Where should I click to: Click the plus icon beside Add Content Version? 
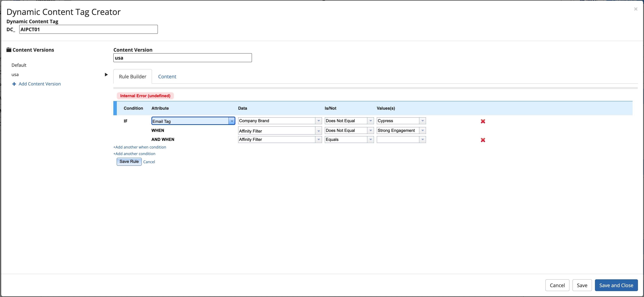pos(14,84)
